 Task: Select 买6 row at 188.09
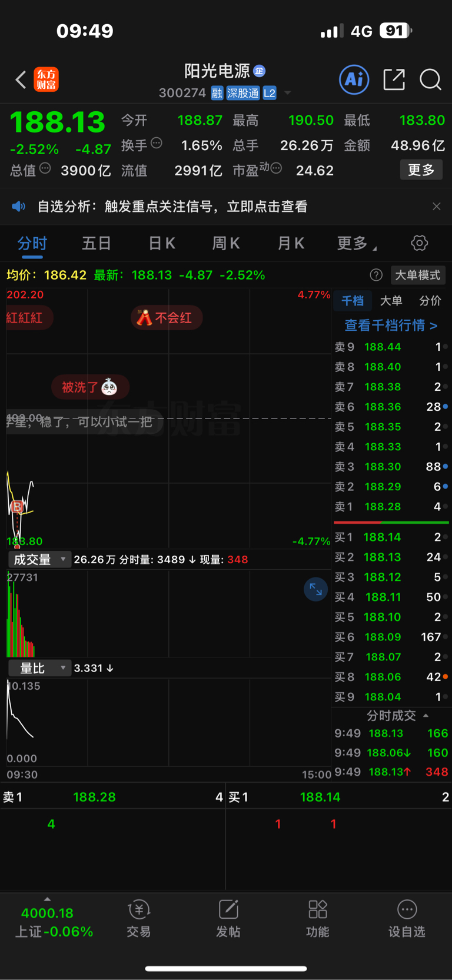pos(391,637)
